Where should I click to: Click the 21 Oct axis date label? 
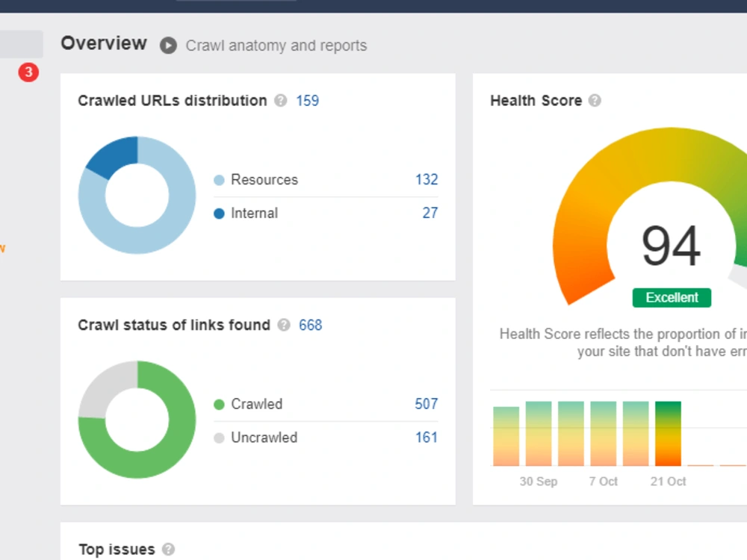coord(668,482)
